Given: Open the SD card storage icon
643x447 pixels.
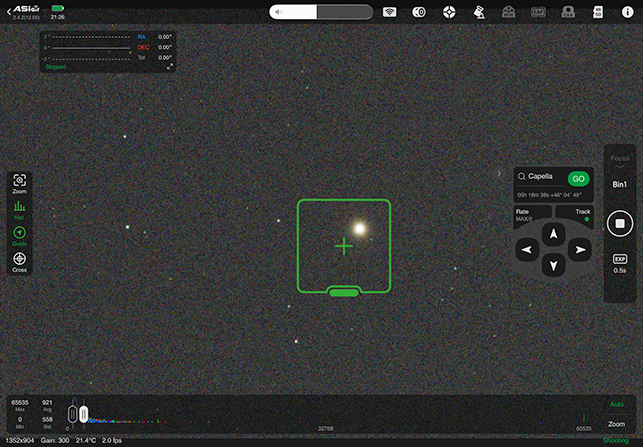Looking at the screenshot, I should 598,12.
